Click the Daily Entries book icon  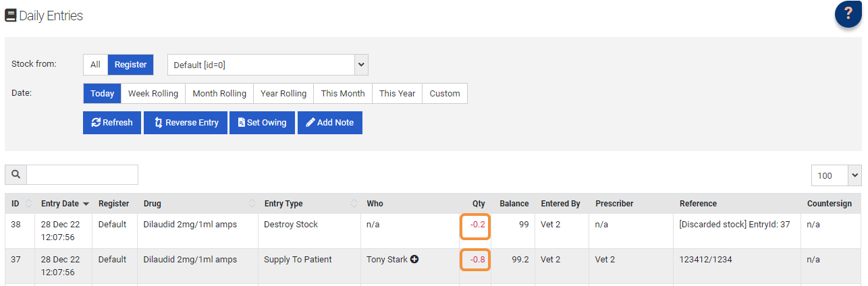[x=10, y=16]
